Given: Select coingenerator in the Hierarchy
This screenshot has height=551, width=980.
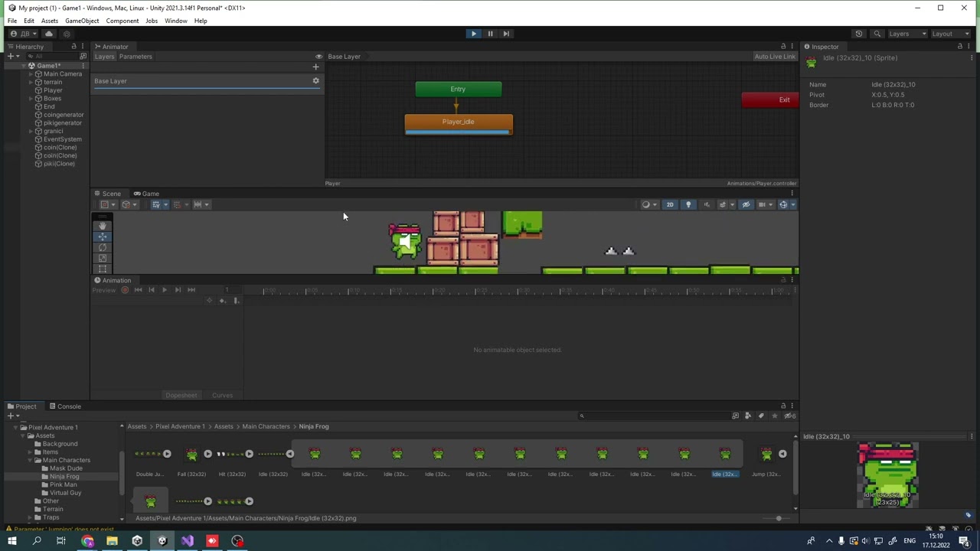Looking at the screenshot, I should click(63, 115).
